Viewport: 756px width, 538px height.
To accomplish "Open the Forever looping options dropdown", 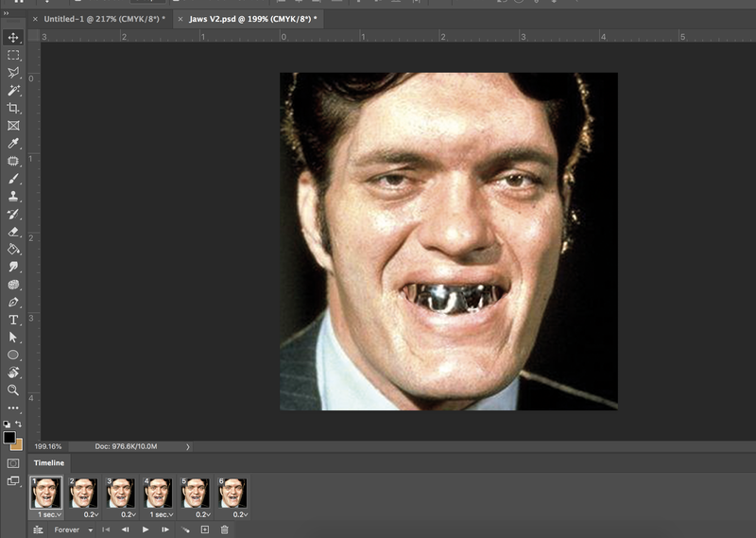I will pyautogui.click(x=73, y=529).
